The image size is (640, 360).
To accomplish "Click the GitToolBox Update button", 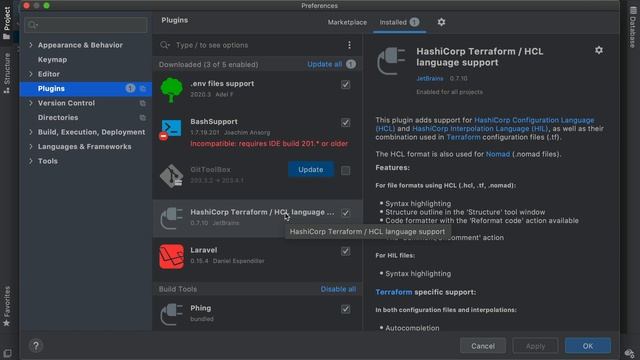I will (x=311, y=169).
